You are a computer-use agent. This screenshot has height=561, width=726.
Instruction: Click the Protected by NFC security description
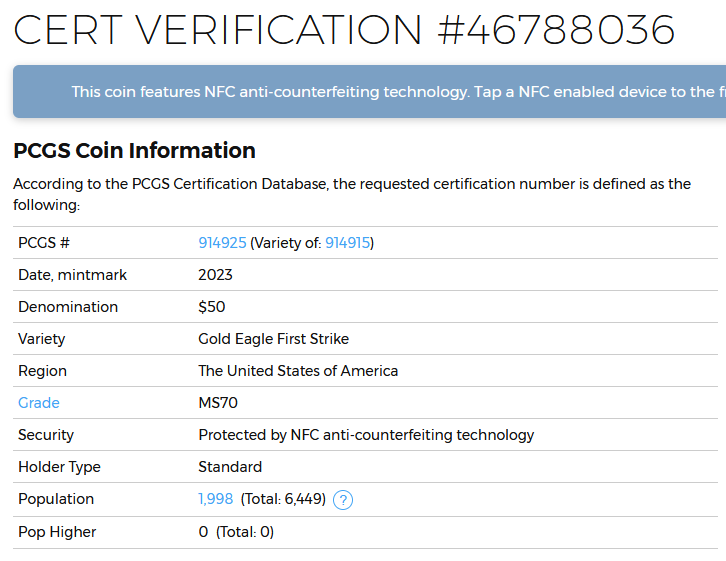[366, 435]
